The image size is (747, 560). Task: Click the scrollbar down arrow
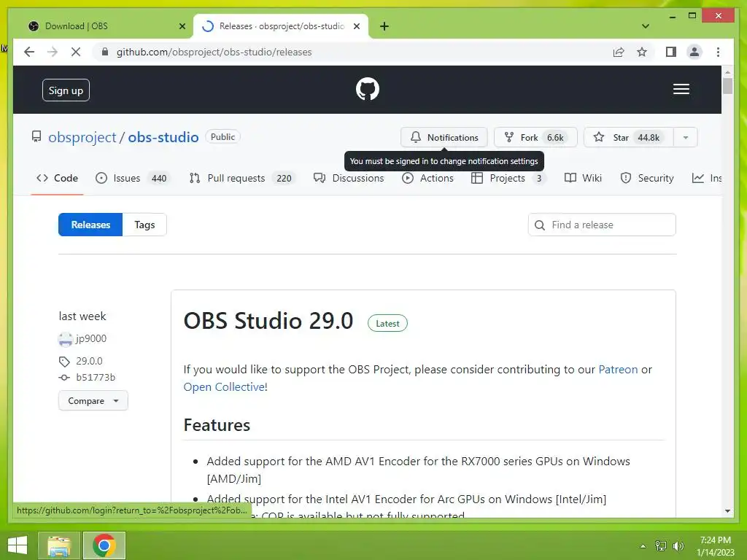(727, 511)
